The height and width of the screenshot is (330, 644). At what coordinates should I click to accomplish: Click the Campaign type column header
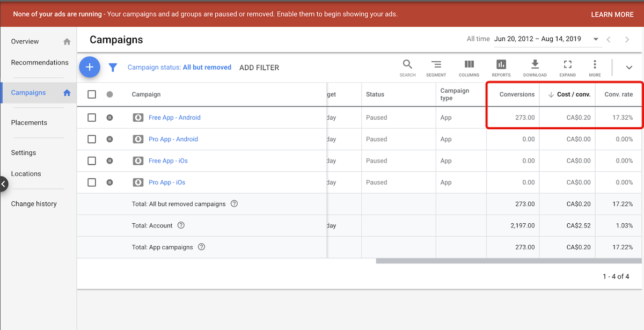coord(455,94)
